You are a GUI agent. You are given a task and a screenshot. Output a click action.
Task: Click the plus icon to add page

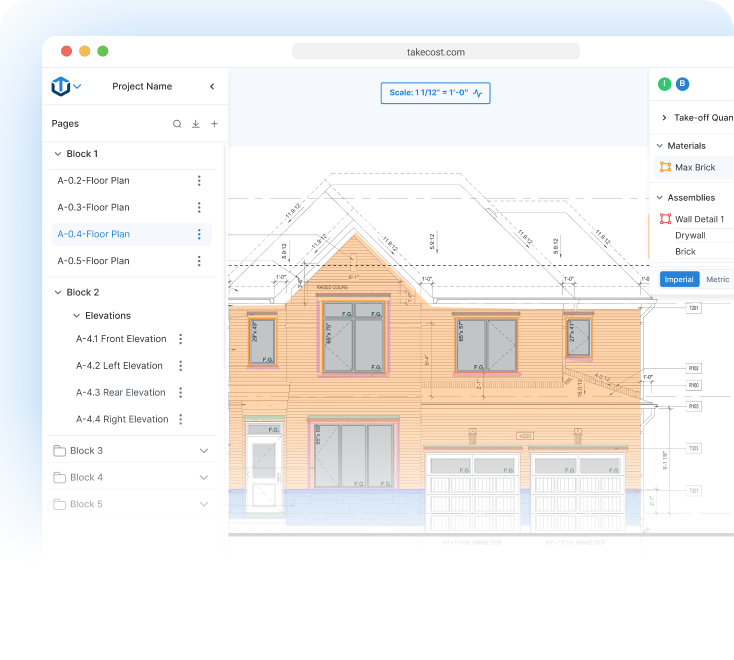(x=214, y=124)
